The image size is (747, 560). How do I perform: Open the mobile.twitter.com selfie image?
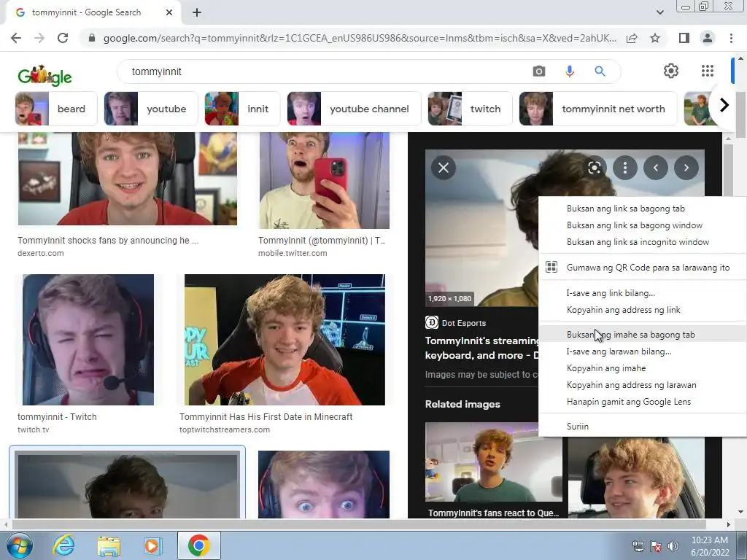[x=324, y=180]
